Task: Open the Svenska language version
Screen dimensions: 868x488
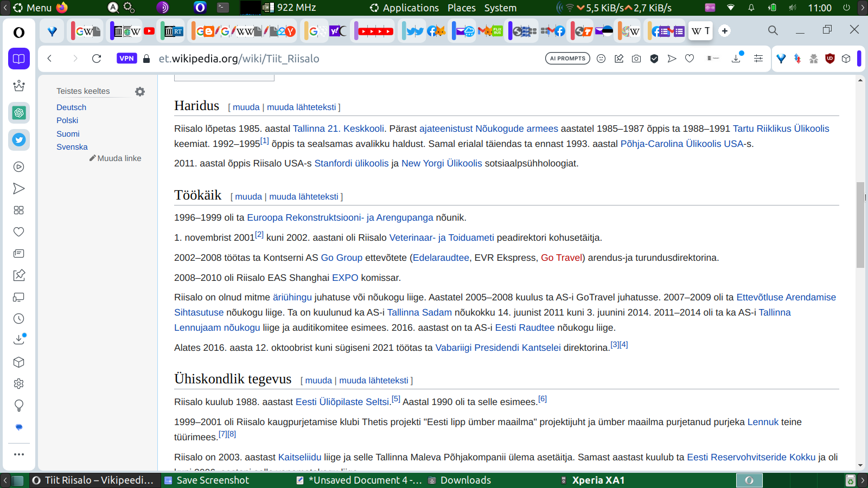Action: [x=72, y=147]
